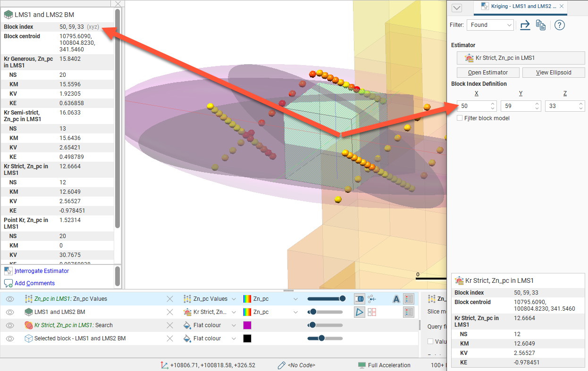Click the magenta colour swatch for Kr Strict Search
Image resolution: width=588 pixels, height=371 pixels.
click(x=247, y=325)
